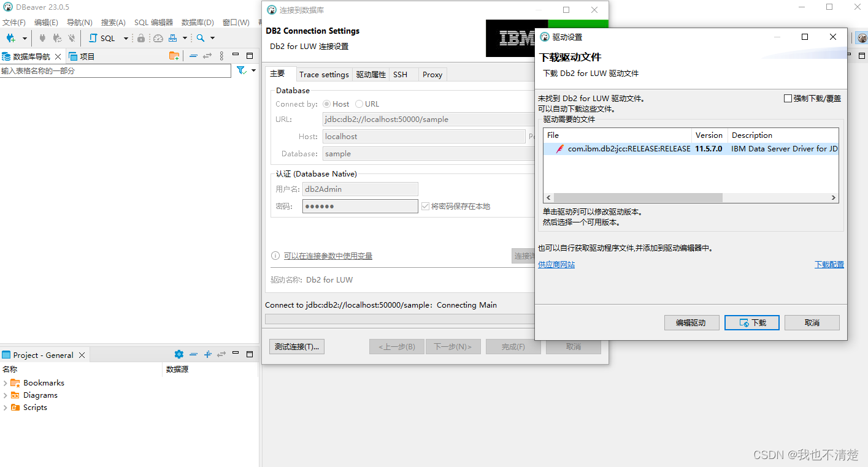Open the dropdown next to the filter funnel
Screen dimensions: 868x467
253,70
